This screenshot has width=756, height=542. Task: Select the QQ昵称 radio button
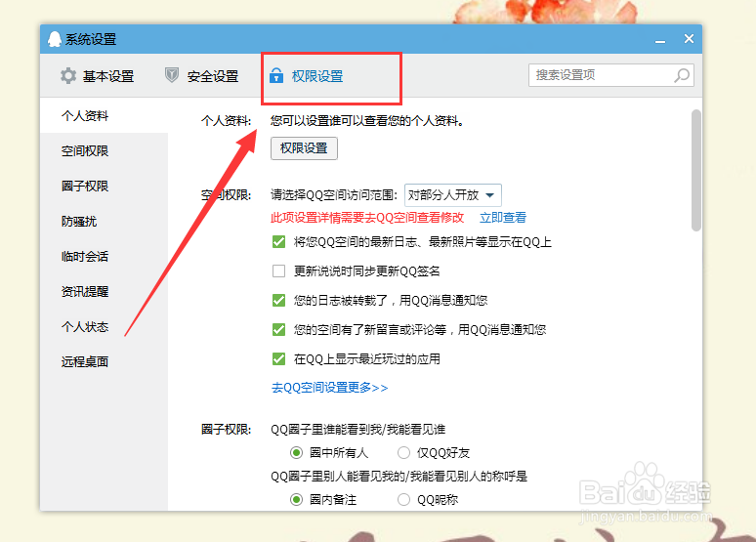click(403, 500)
